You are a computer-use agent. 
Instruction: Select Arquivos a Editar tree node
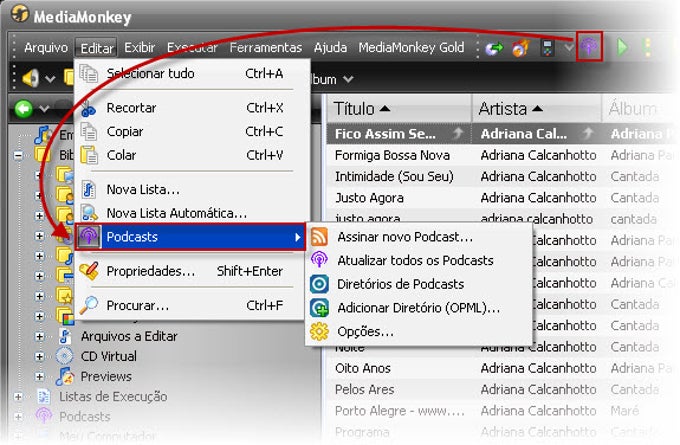coord(129,336)
